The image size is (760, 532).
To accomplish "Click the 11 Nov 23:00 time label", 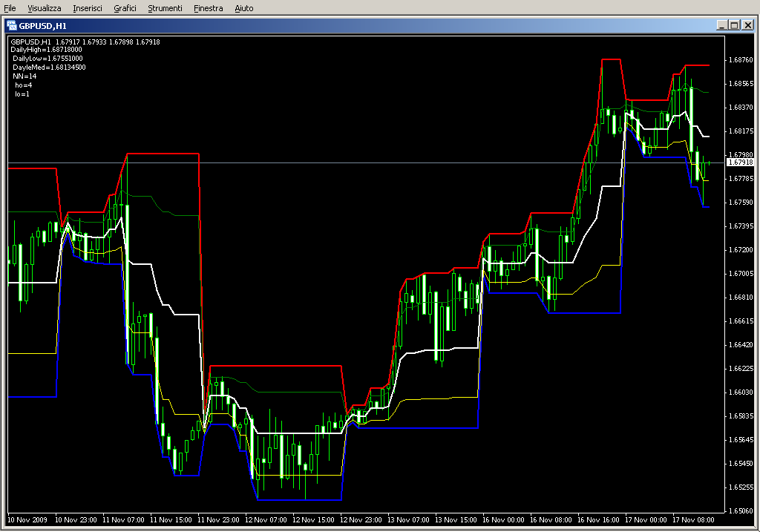I will 219,520.
